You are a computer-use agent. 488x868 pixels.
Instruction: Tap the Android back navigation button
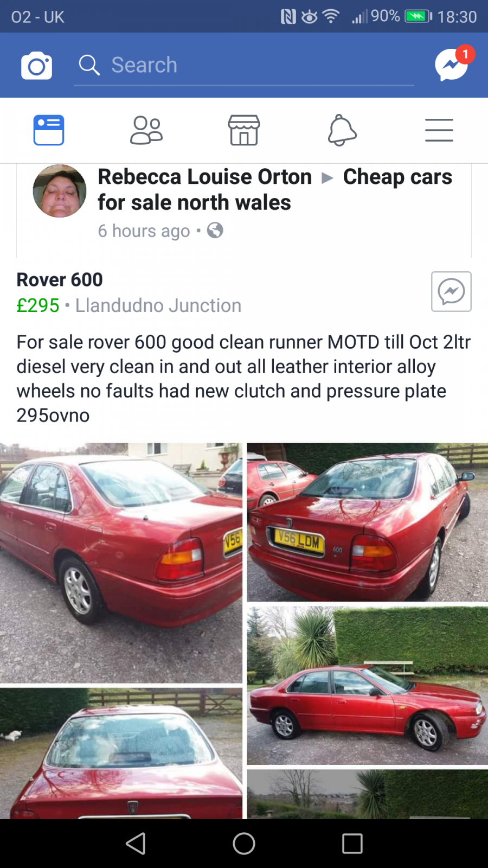(136, 844)
